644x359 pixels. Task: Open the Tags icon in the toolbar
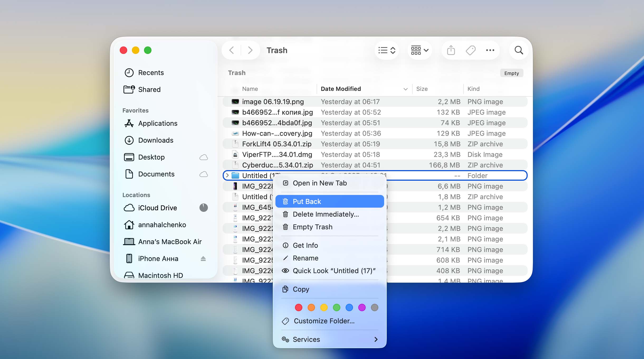[471, 50]
